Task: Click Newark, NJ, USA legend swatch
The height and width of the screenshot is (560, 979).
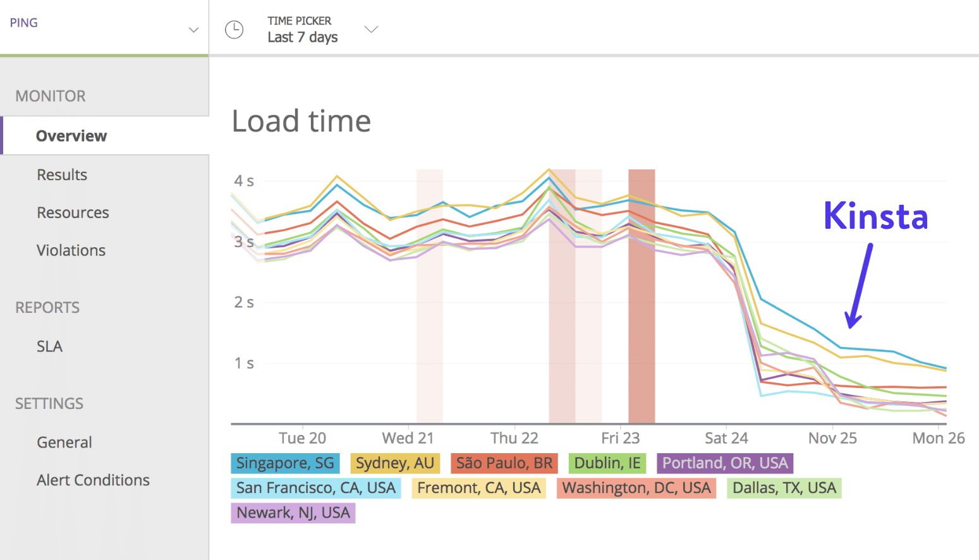Action: click(x=293, y=513)
